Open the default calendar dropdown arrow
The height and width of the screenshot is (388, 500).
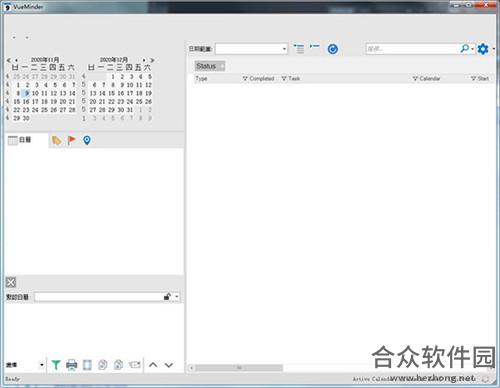tap(177, 296)
